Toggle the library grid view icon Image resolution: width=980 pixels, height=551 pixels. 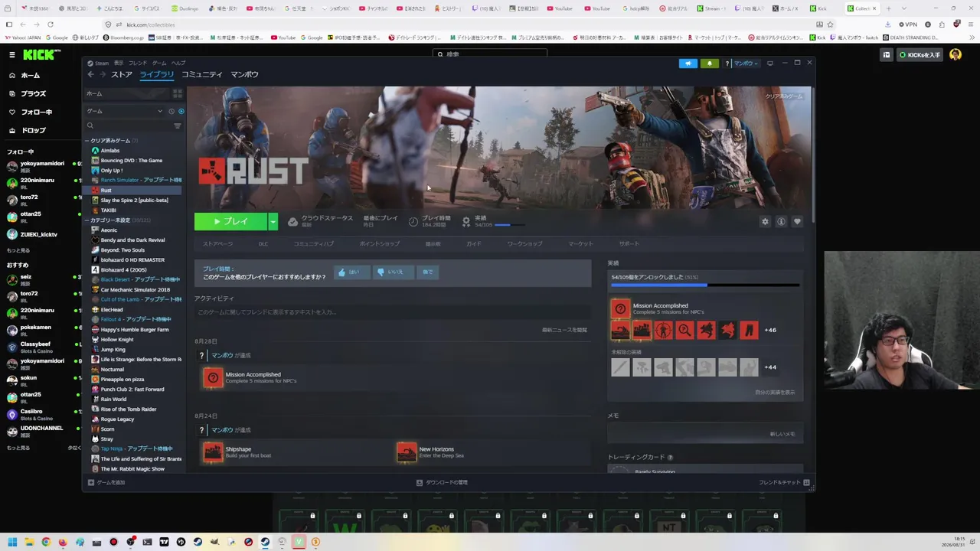(178, 93)
